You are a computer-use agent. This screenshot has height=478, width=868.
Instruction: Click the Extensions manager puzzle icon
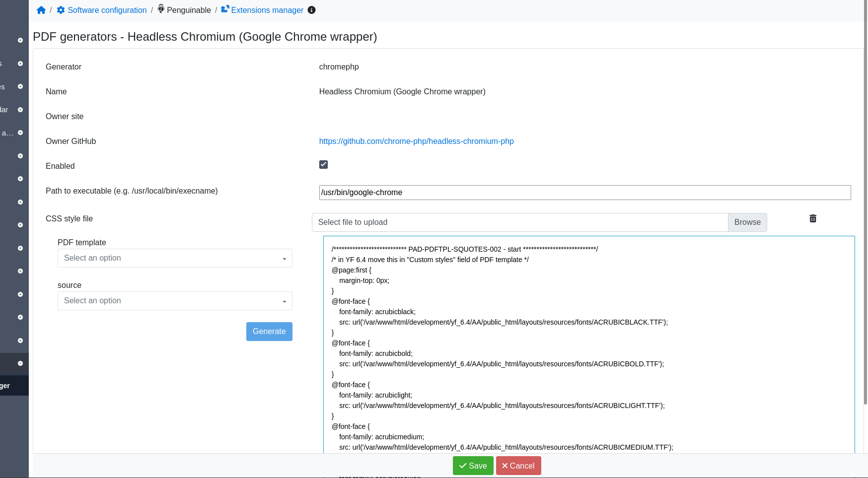(x=225, y=9)
